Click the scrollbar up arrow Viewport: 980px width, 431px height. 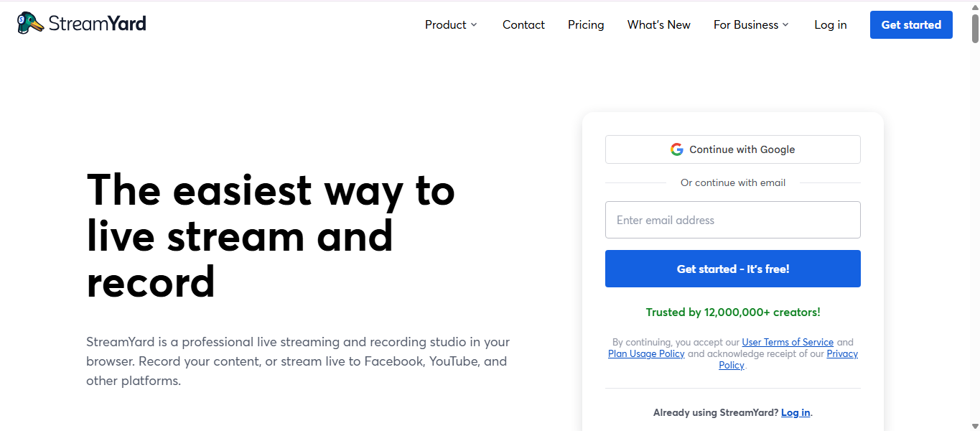pos(974,6)
